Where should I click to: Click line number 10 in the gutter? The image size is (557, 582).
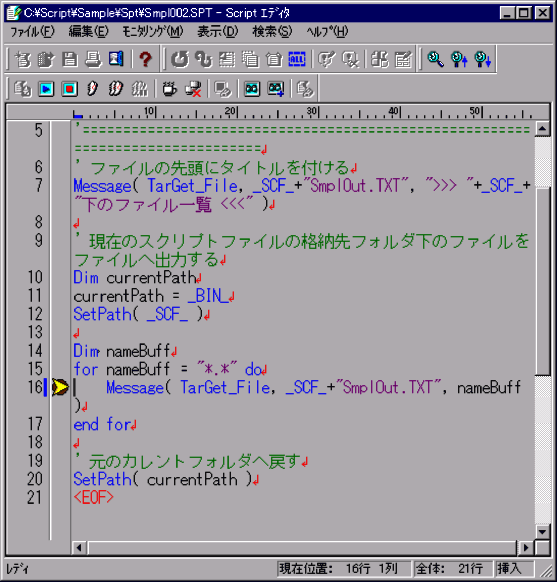(x=35, y=277)
